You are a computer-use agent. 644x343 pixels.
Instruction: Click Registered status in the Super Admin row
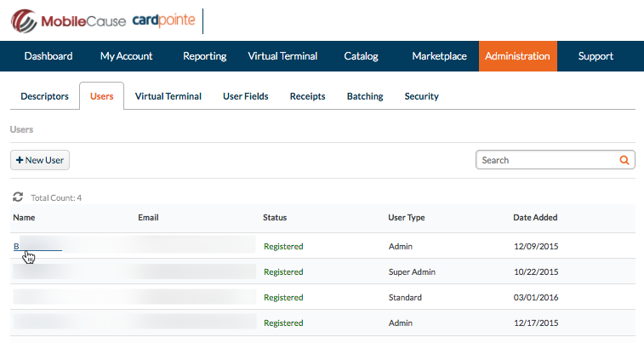coord(283,272)
